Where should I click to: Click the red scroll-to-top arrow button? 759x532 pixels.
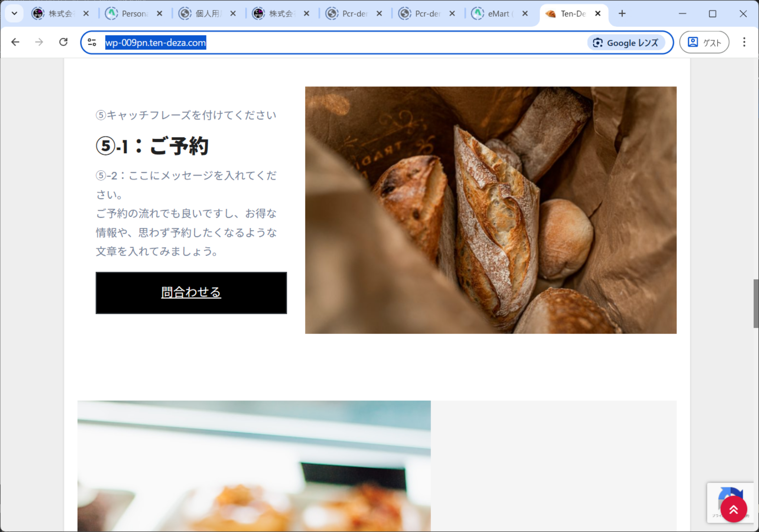click(x=733, y=509)
